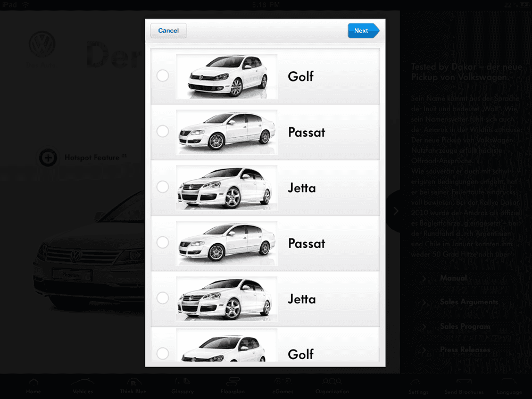Click the second 'Passat' label
The height and width of the screenshot is (399, 532).
pyautogui.click(x=306, y=244)
